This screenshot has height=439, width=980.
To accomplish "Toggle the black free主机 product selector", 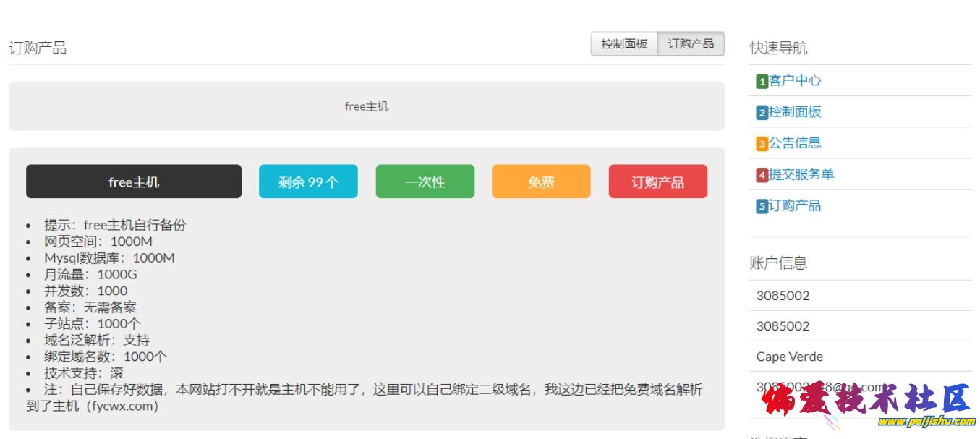I will 133,182.
